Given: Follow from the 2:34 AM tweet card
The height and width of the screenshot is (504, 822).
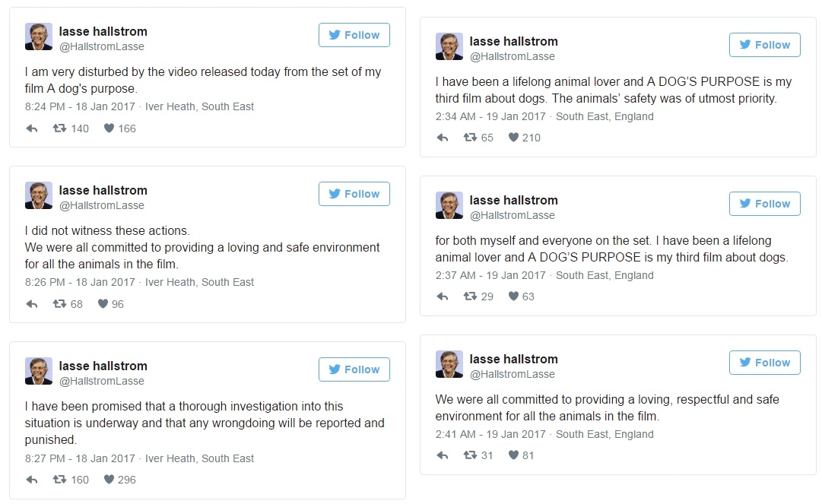Looking at the screenshot, I should click(x=764, y=45).
